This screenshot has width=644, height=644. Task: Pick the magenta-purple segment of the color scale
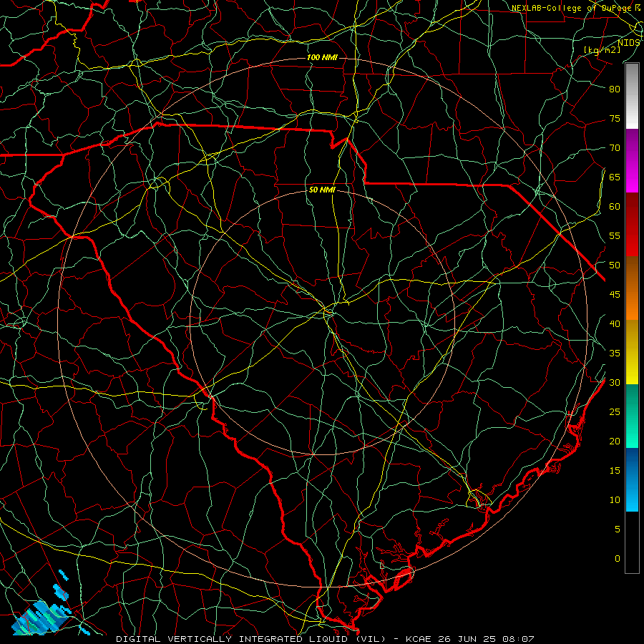[632, 160]
